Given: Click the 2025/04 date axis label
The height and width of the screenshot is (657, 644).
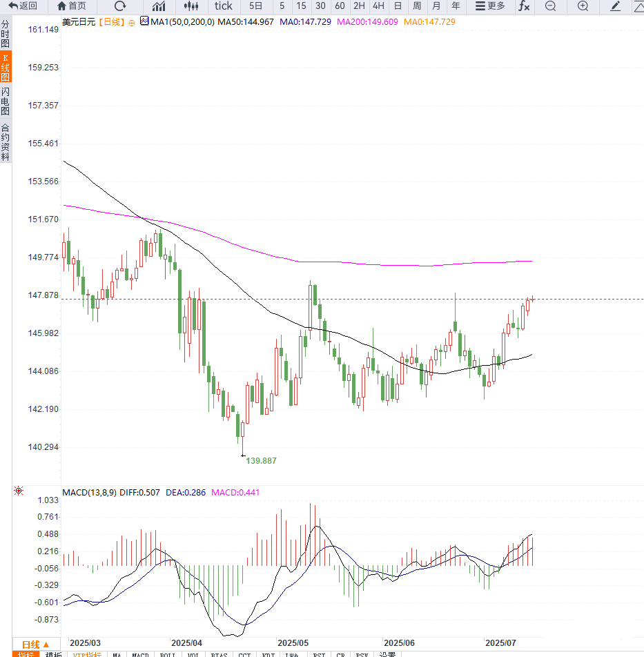Looking at the screenshot, I should click(x=186, y=643).
